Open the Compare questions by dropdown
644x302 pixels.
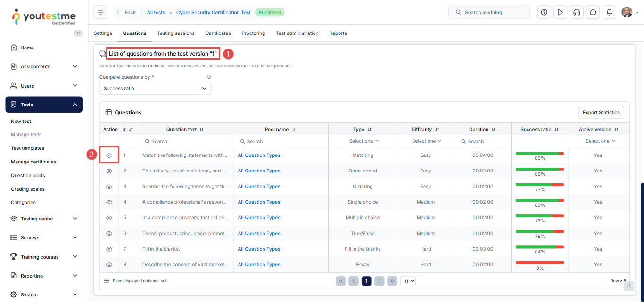[x=155, y=88]
